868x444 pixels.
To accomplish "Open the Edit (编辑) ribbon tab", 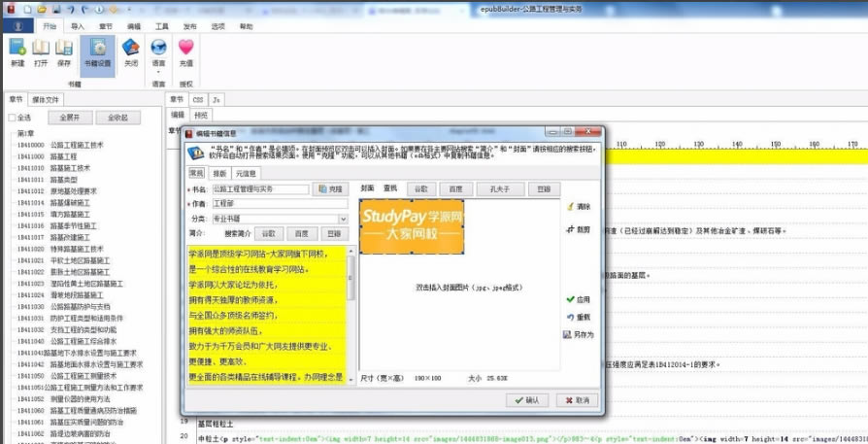I will 133,26.
